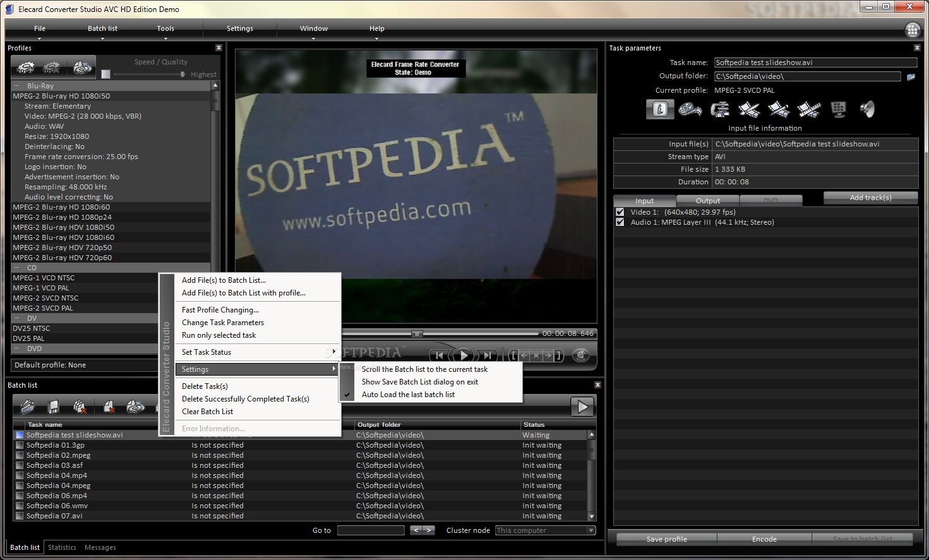Screen dimensions: 929x560
Task: Open the Batch list menu
Action: [x=102, y=28]
